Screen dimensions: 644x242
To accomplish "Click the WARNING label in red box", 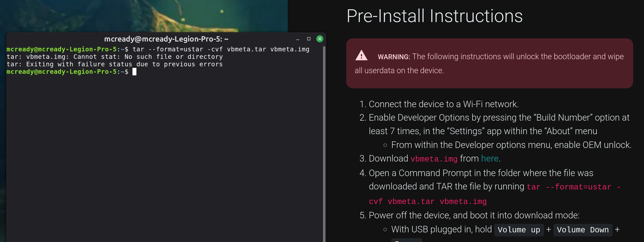I will pyautogui.click(x=394, y=57).
